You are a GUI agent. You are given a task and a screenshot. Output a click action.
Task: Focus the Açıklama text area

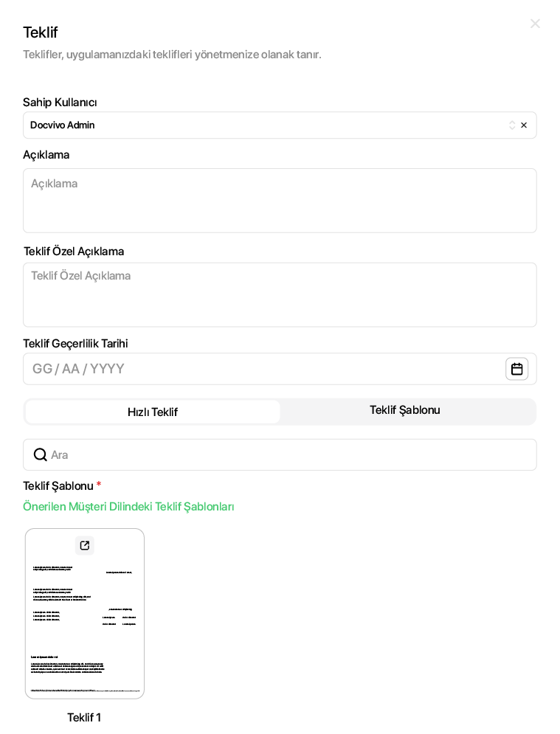(x=280, y=201)
